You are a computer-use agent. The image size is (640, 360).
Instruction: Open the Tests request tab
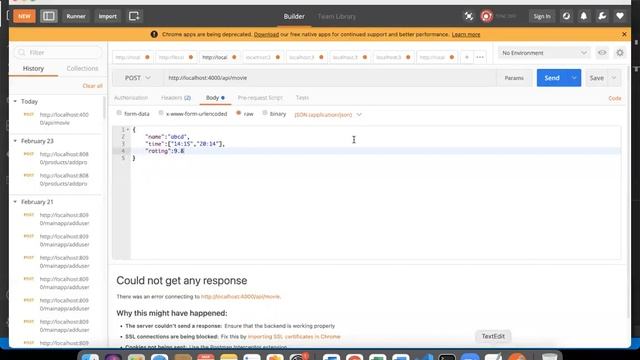point(302,98)
